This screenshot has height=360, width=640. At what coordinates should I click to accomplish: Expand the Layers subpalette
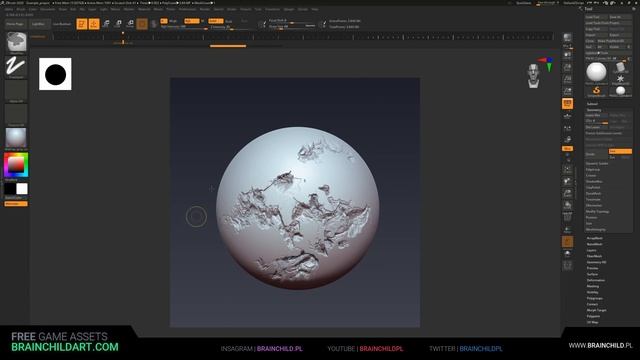pos(592,250)
